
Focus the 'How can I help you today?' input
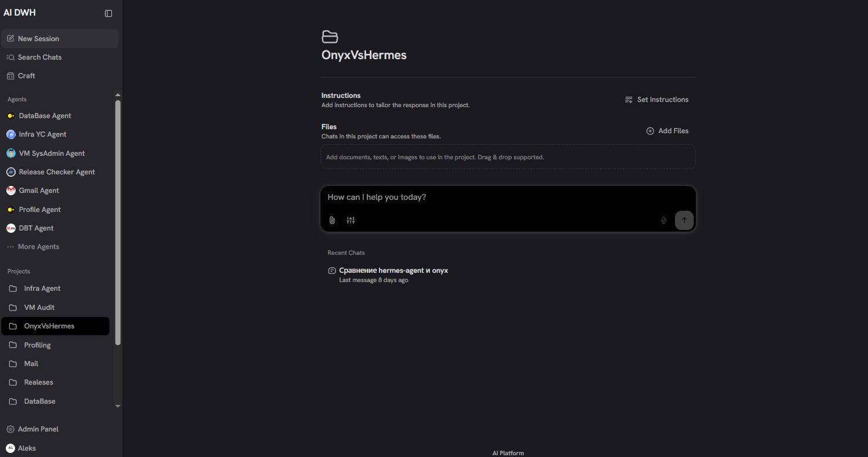click(508, 198)
